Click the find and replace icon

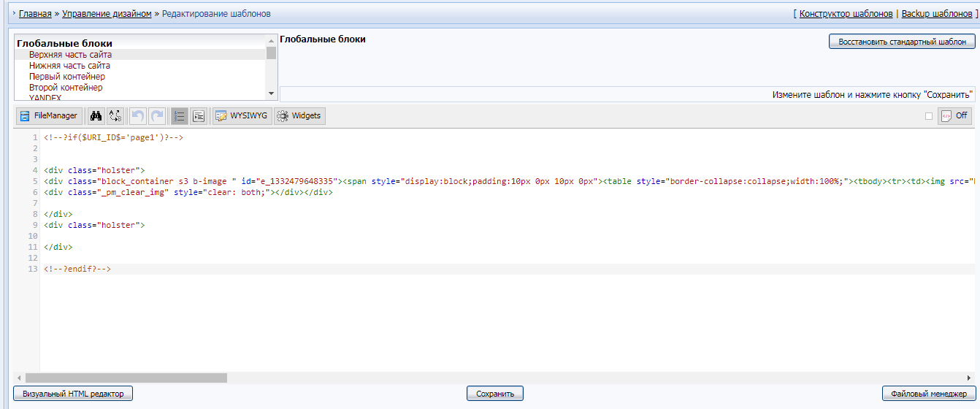click(115, 115)
